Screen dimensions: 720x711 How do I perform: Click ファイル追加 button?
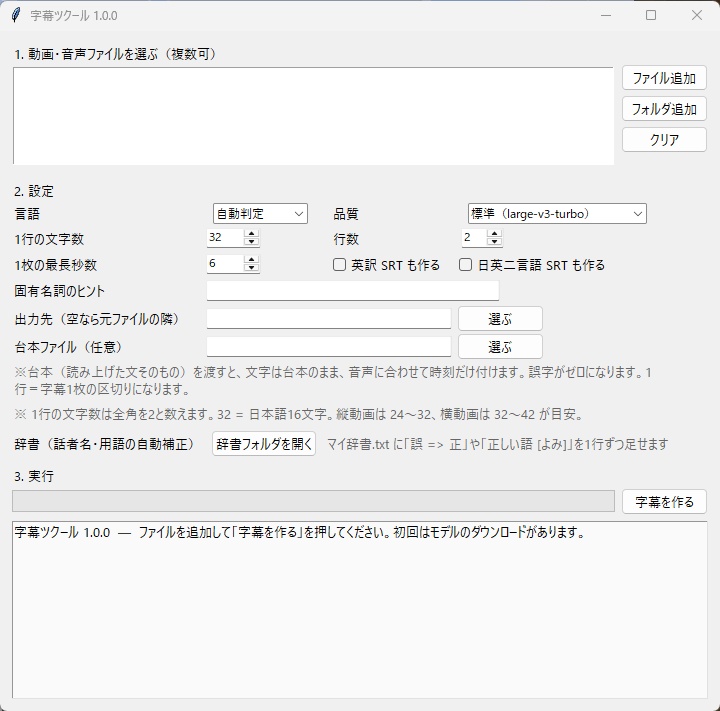click(664, 78)
